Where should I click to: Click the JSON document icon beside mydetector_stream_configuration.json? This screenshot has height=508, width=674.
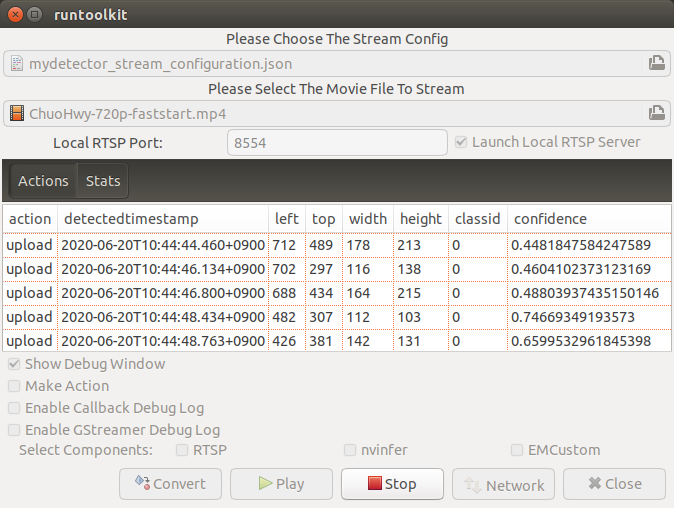tap(17, 64)
